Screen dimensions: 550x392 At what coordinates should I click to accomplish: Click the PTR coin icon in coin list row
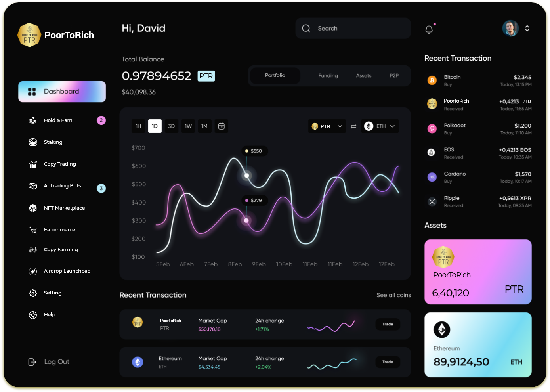pos(137,322)
